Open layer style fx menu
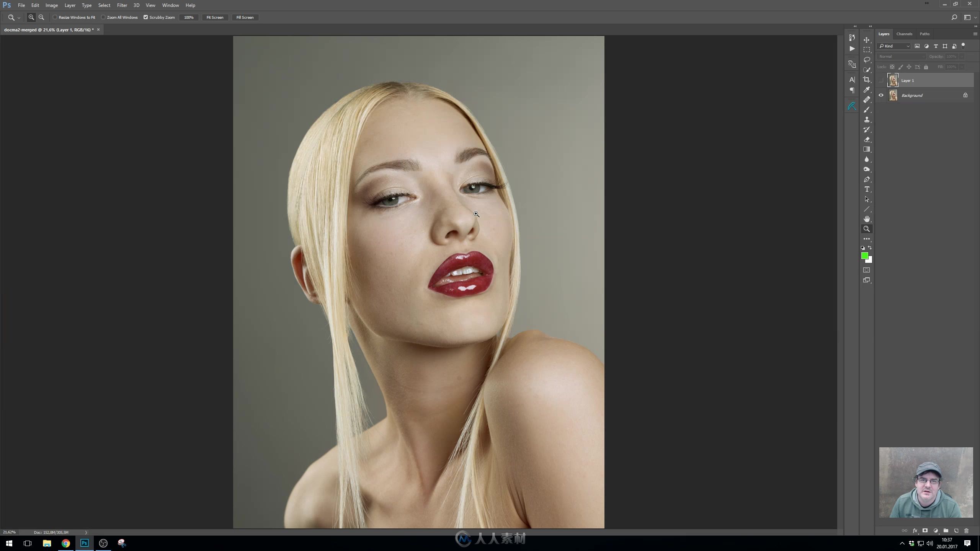 point(915,531)
